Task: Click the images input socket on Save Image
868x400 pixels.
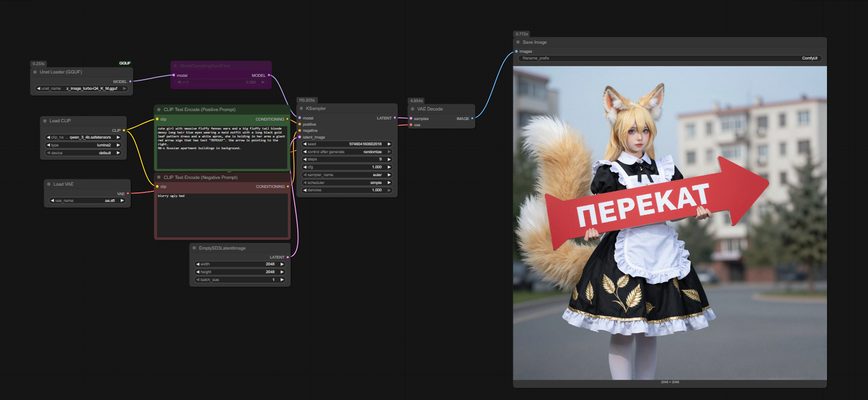Action: pos(516,52)
